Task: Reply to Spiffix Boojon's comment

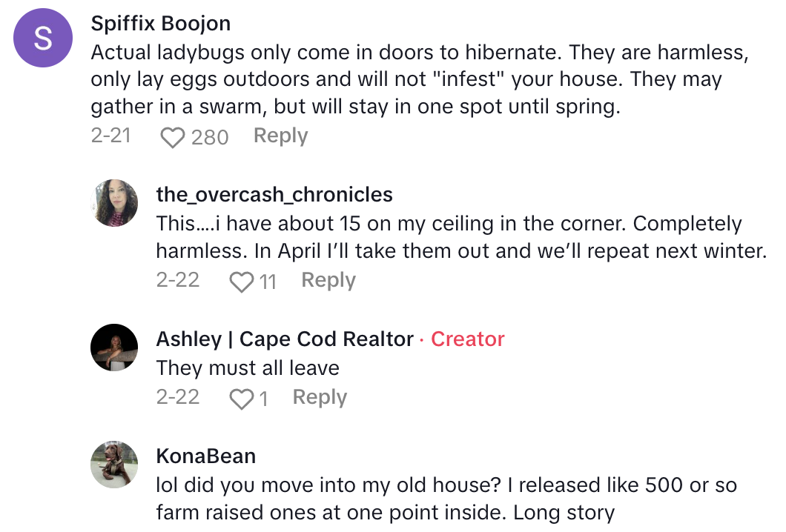Action: [x=280, y=136]
